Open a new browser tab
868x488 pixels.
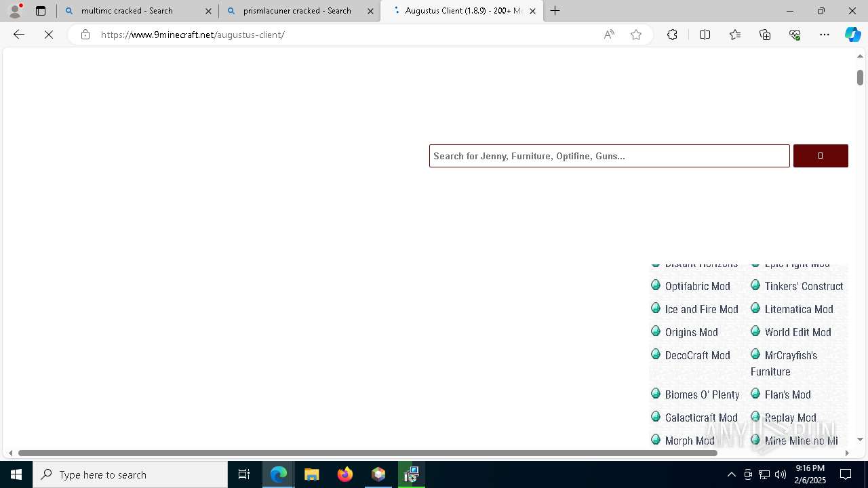pyautogui.click(x=555, y=11)
